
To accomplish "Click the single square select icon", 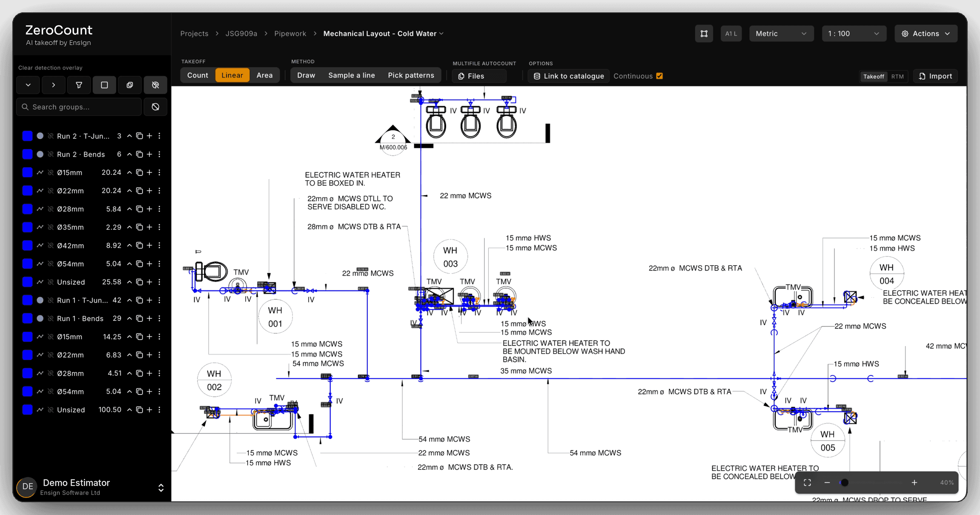I will coord(104,85).
